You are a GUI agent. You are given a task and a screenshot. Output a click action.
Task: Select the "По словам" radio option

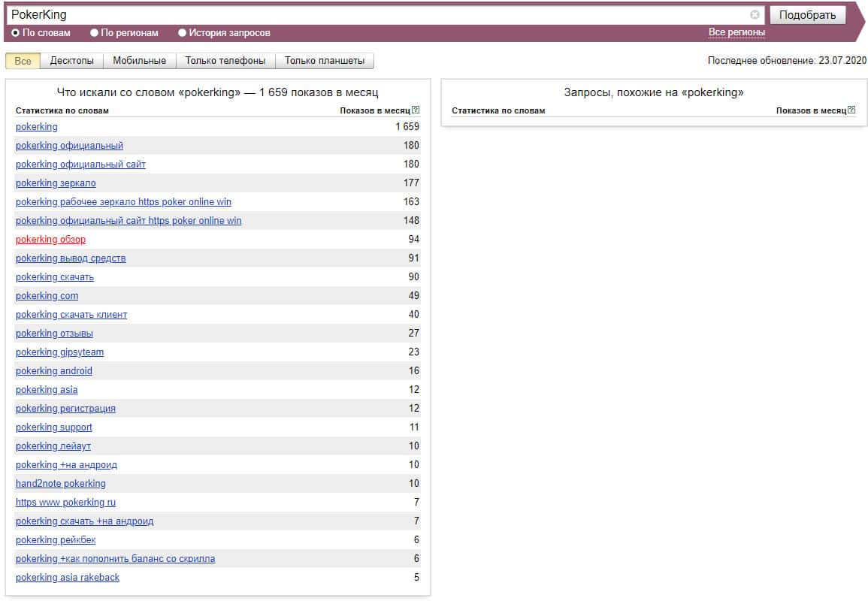click(x=16, y=33)
